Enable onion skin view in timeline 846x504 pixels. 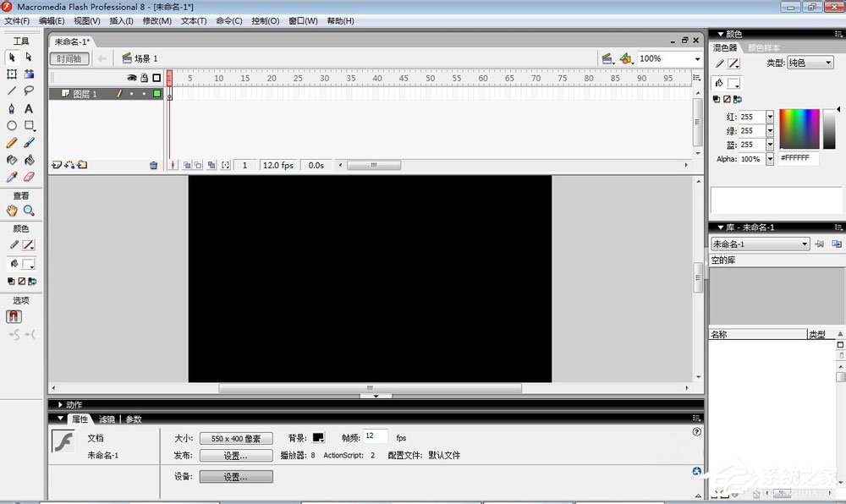(x=188, y=166)
